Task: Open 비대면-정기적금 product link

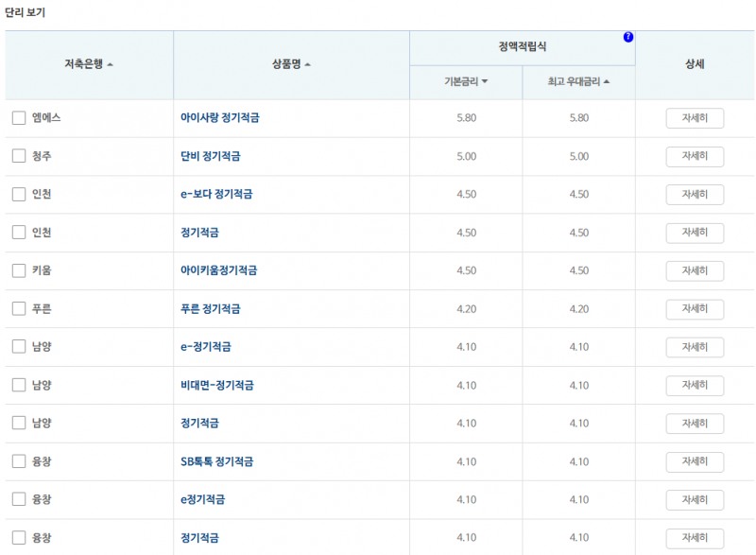Action: [217, 385]
